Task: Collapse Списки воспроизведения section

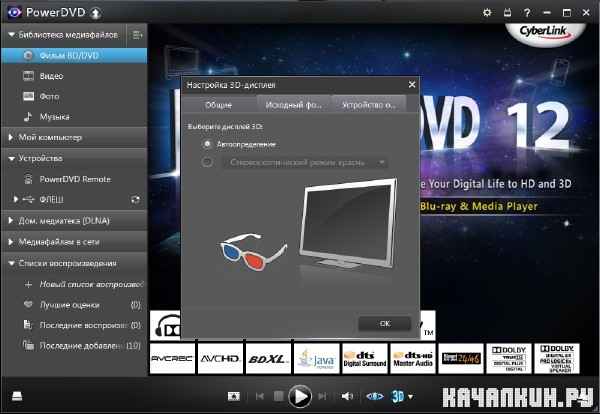Action: click(x=11, y=263)
